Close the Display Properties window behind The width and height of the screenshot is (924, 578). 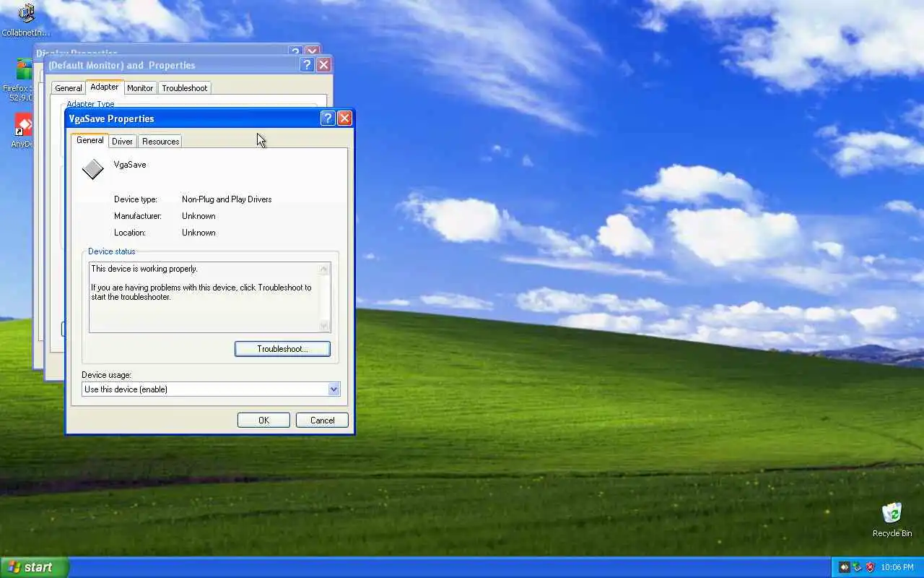click(312, 51)
